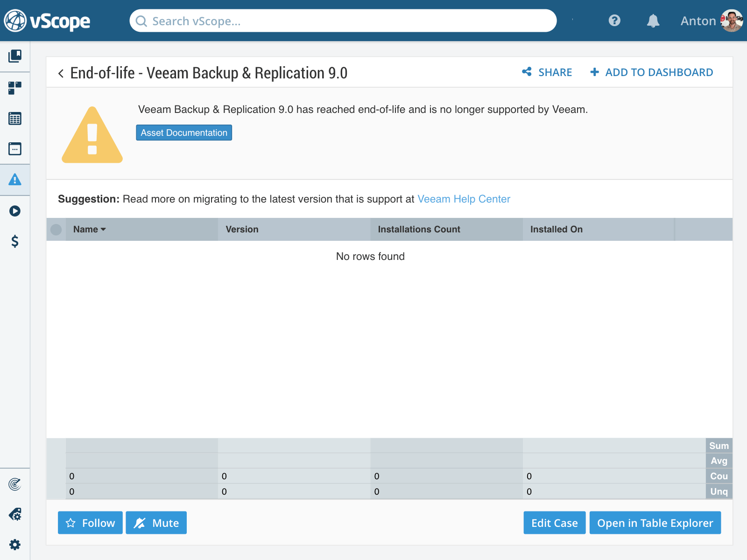
Task: Follow this case
Action: [90, 523]
